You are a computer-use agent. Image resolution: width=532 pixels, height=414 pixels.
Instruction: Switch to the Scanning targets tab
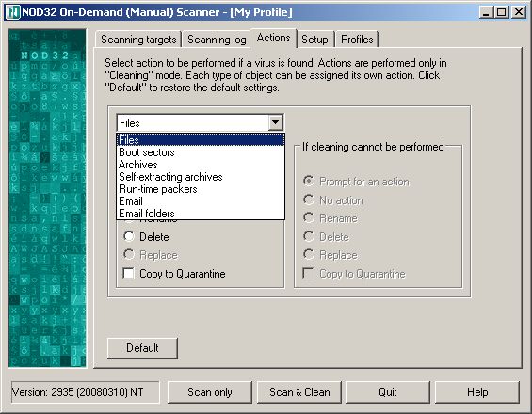coord(138,40)
